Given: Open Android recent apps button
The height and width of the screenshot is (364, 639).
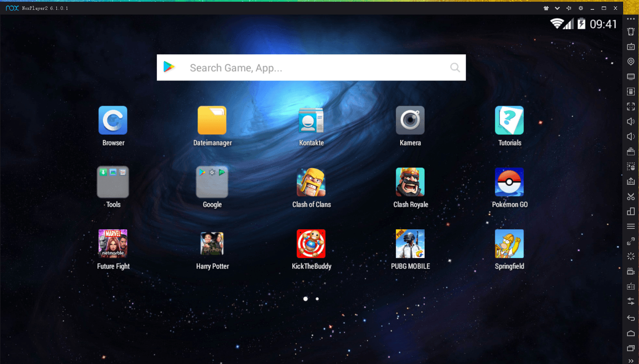Looking at the screenshot, I should [631, 348].
